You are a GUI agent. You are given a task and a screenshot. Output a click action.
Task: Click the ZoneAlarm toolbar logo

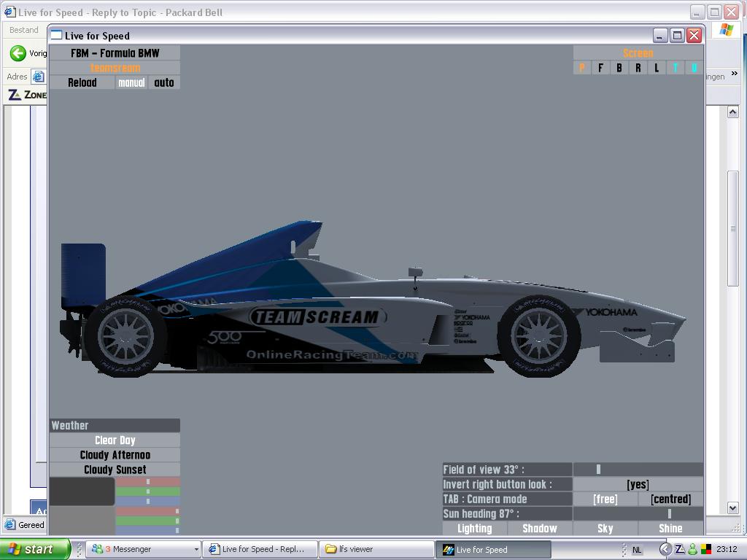(x=27, y=95)
